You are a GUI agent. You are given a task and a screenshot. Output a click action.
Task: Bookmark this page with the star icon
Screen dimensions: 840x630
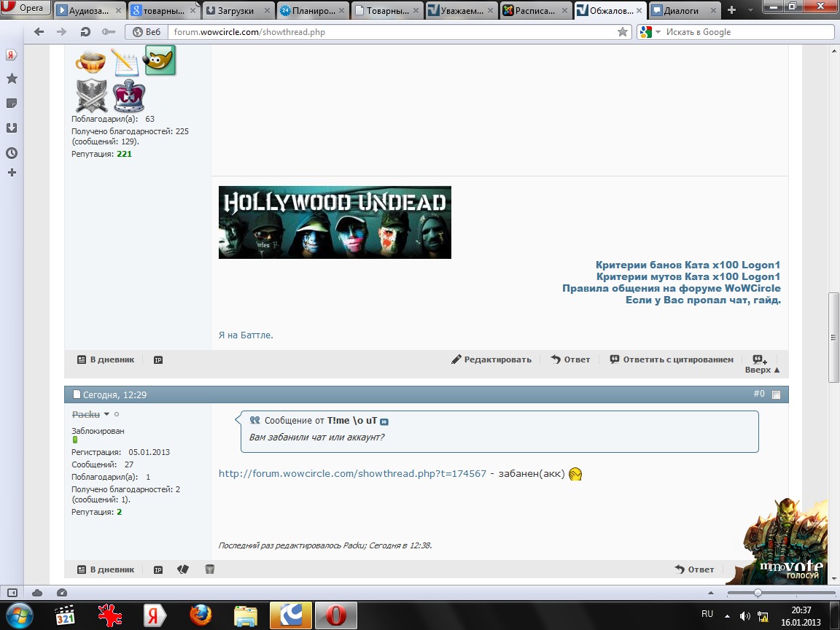[623, 31]
